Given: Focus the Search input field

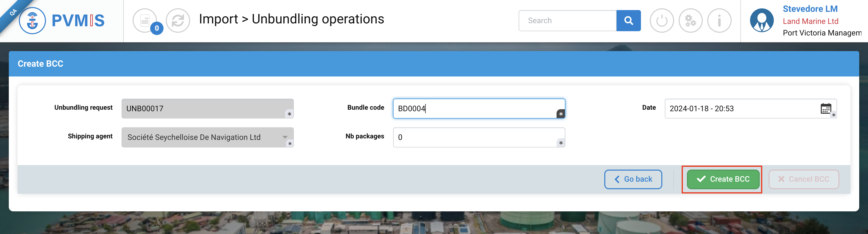Looking at the screenshot, I should click(567, 21).
